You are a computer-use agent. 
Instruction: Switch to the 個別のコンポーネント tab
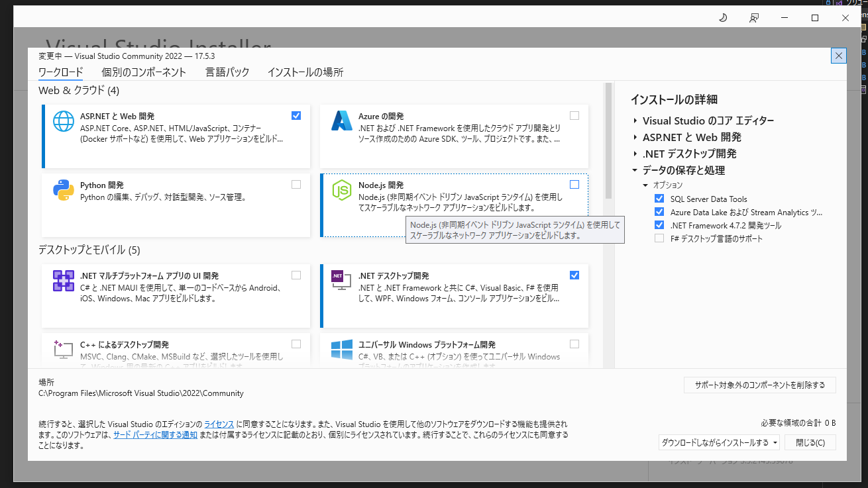144,72
